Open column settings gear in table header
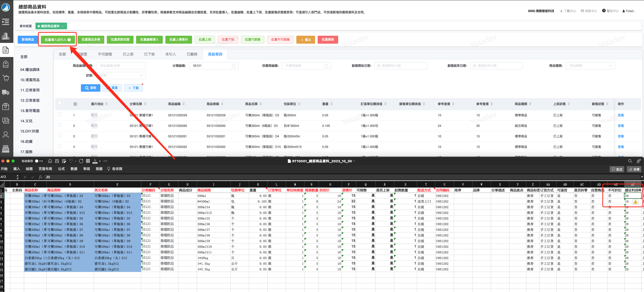Screen dimensions: 644x292 pos(75,104)
